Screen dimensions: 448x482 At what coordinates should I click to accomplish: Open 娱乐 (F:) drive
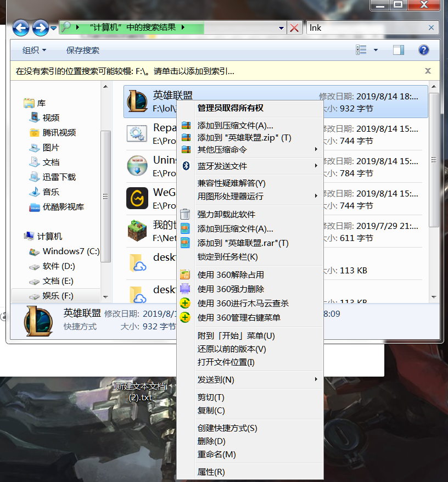pos(51,296)
